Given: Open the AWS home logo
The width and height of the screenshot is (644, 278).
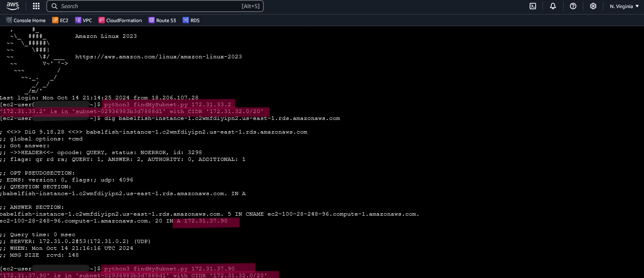Looking at the screenshot, I should tap(12, 6).
